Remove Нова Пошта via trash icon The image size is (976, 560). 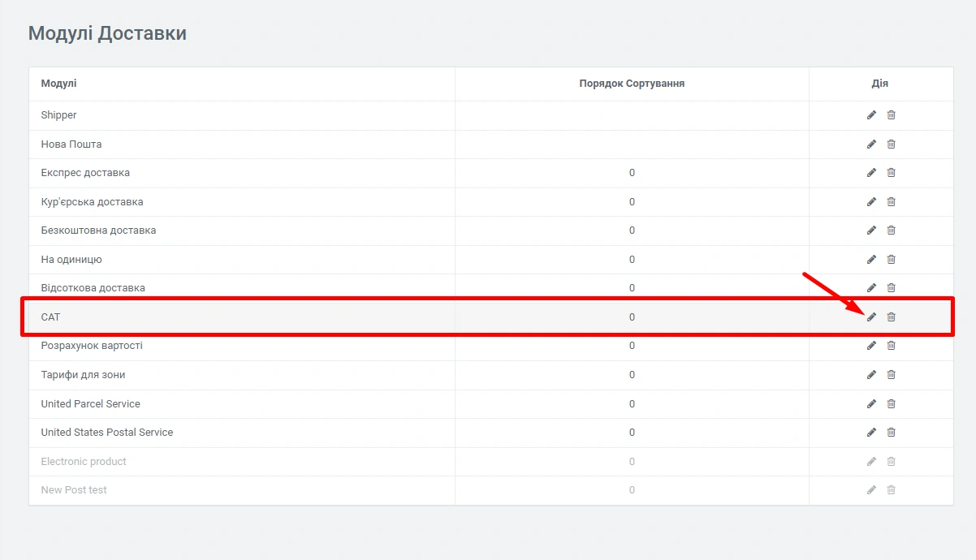891,144
